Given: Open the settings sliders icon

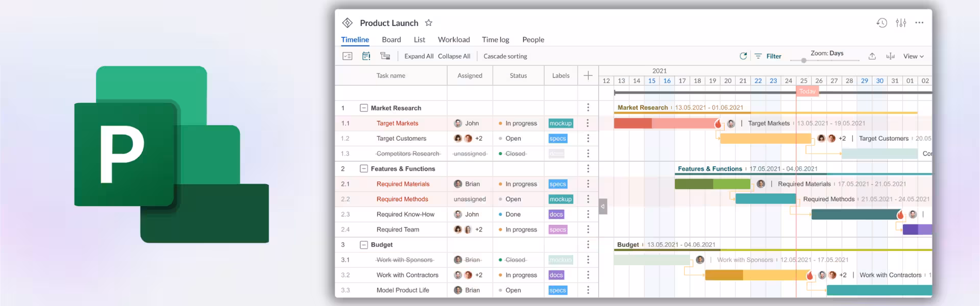Looking at the screenshot, I should [901, 23].
